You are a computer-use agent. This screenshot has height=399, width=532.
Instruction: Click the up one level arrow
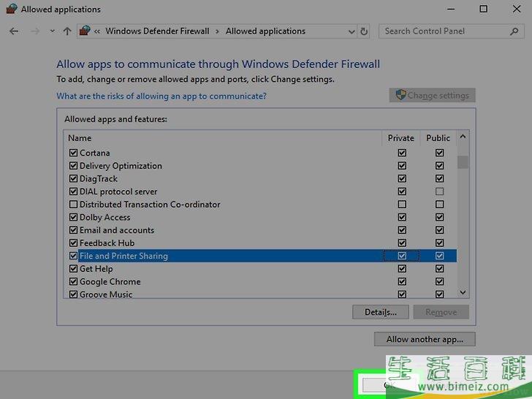67,31
